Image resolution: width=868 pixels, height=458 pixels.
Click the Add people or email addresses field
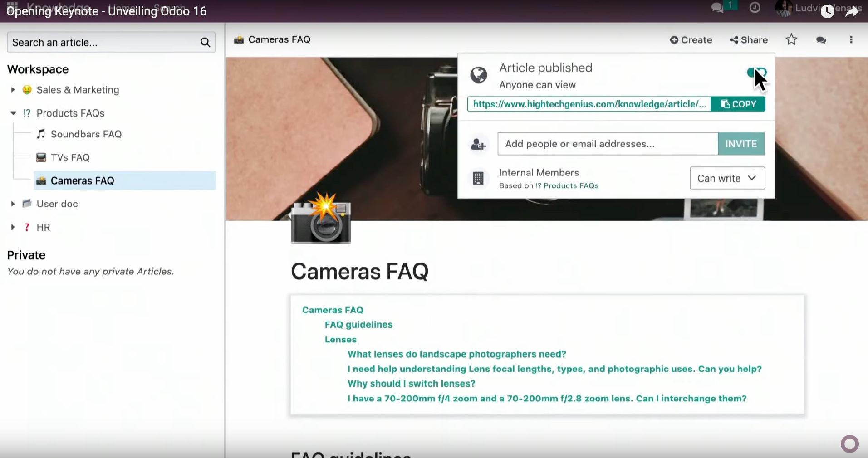click(x=608, y=144)
